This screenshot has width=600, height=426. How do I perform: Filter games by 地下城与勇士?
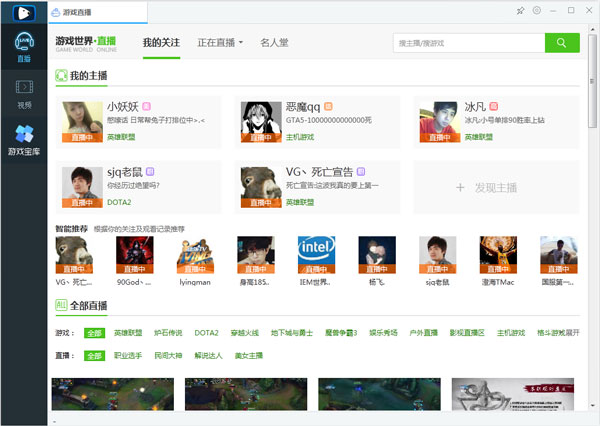point(292,333)
